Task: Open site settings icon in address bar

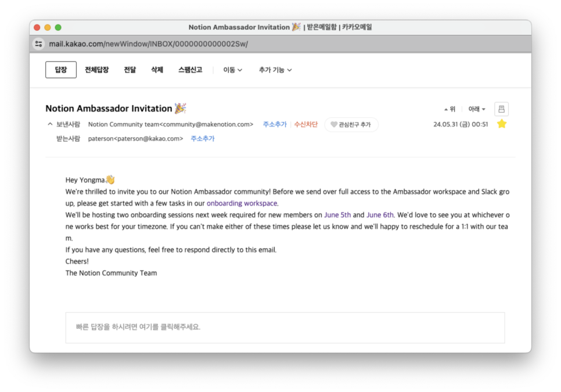Action: (x=39, y=44)
